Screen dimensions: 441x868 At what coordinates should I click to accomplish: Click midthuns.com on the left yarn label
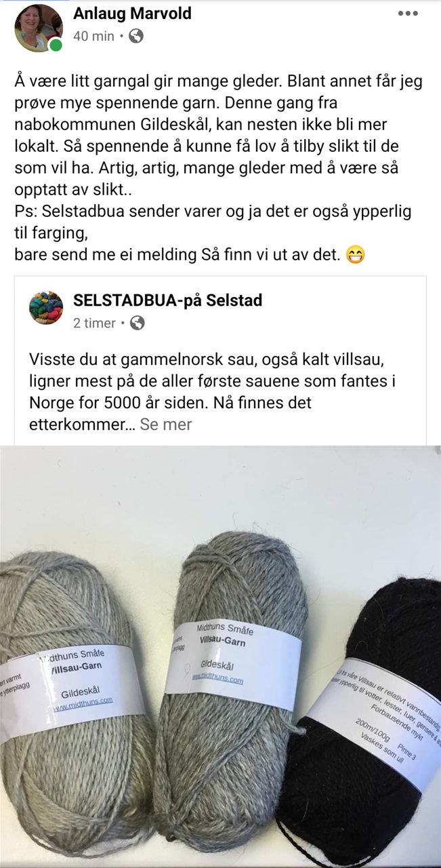[x=83, y=705]
